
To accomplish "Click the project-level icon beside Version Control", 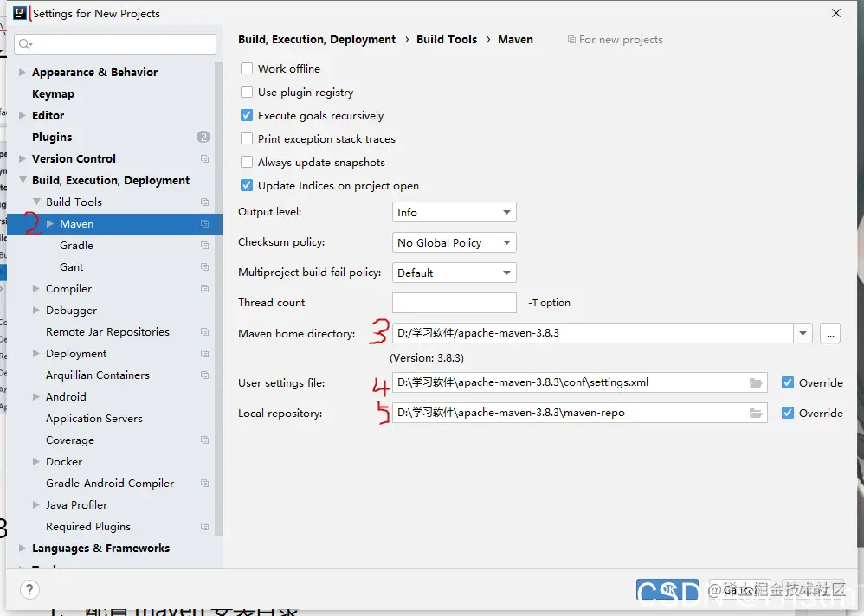I will click(x=205, y=158).
